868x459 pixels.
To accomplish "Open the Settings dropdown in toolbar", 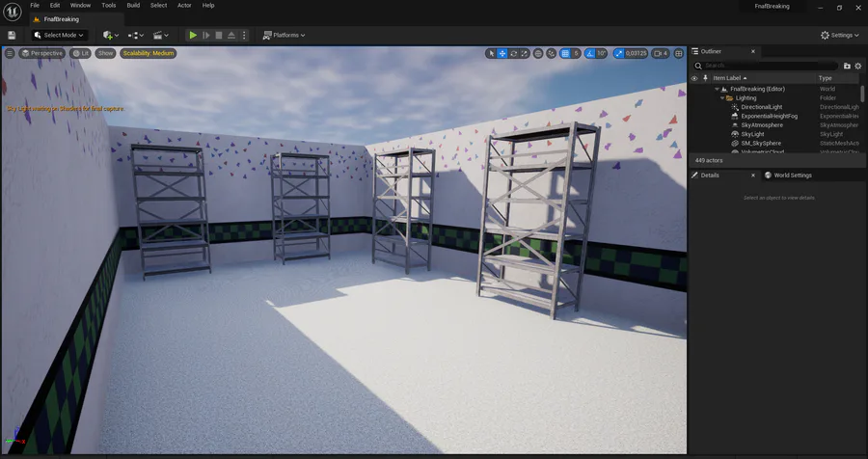I will 840,35.
